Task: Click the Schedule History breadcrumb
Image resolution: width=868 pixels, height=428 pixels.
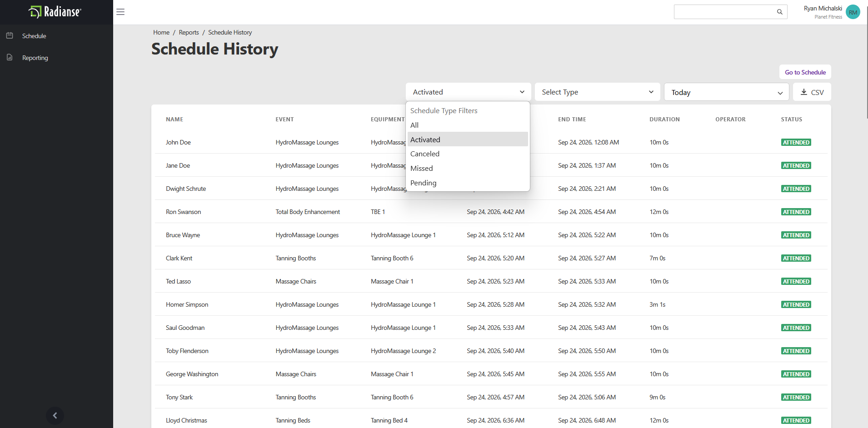Action: click(x=230, y=32)
